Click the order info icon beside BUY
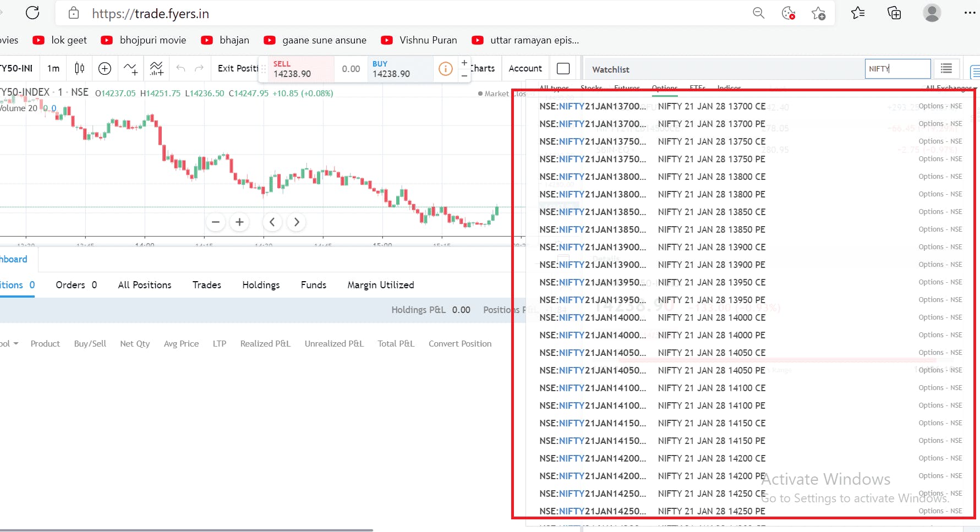The height and width of the screenshot is (532, 980). (x=446, y=69)
